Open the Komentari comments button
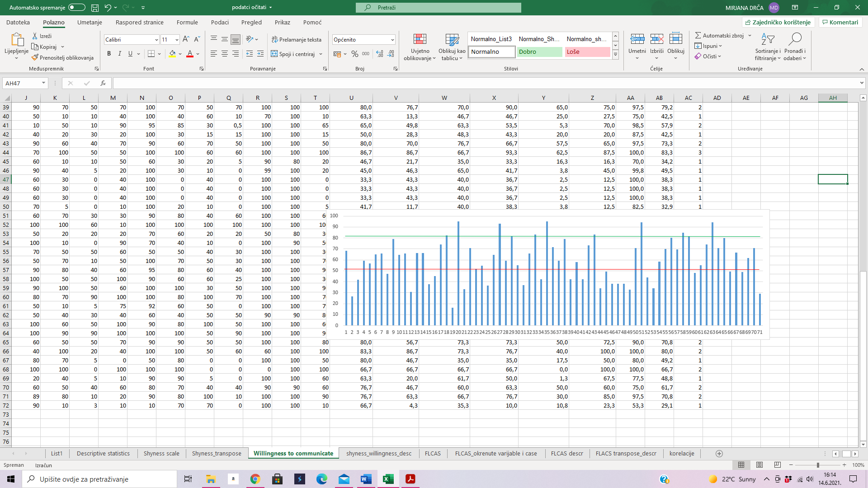Viewport: 868px width, 488px height. pos(840,22)
